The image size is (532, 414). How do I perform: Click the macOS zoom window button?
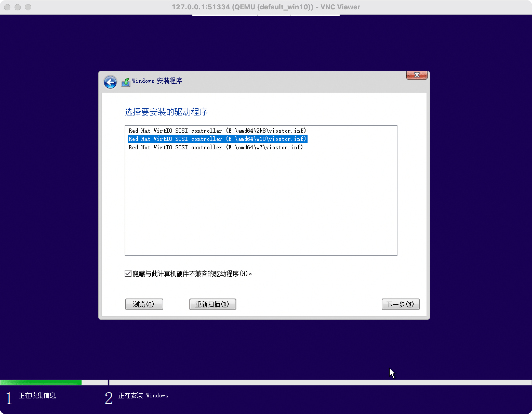pyautogui.click(x=28, y=7)
